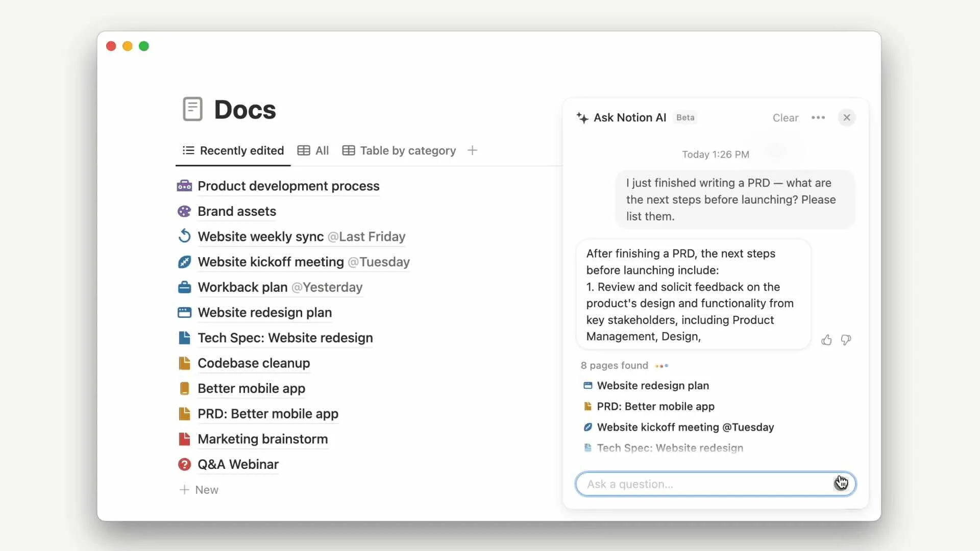Open Tech Spec: Website redesign from AI sources
Screen dimensions: 980x551
(x=670, y=448)
